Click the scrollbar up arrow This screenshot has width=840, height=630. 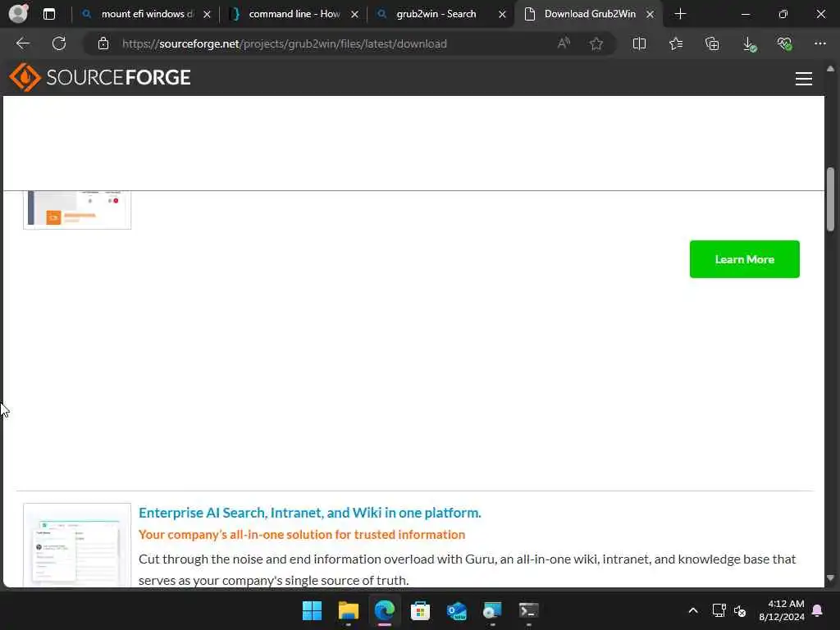830,69
